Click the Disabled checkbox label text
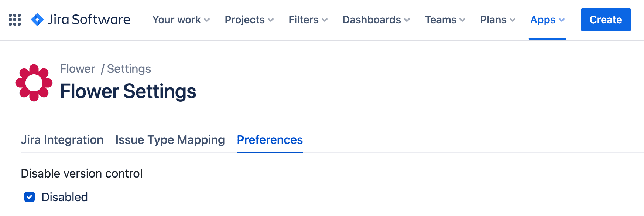The image size is (644, 216). [65, 197]
